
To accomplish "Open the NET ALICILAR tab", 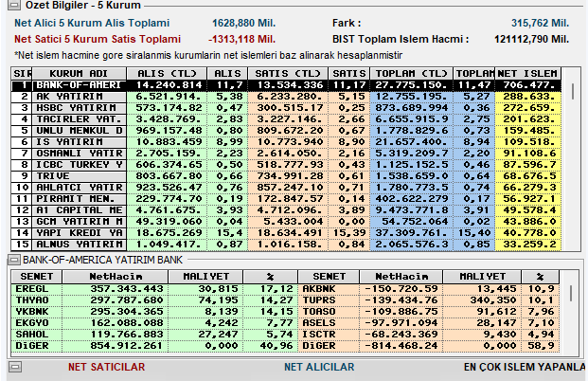I will [319, 367].
